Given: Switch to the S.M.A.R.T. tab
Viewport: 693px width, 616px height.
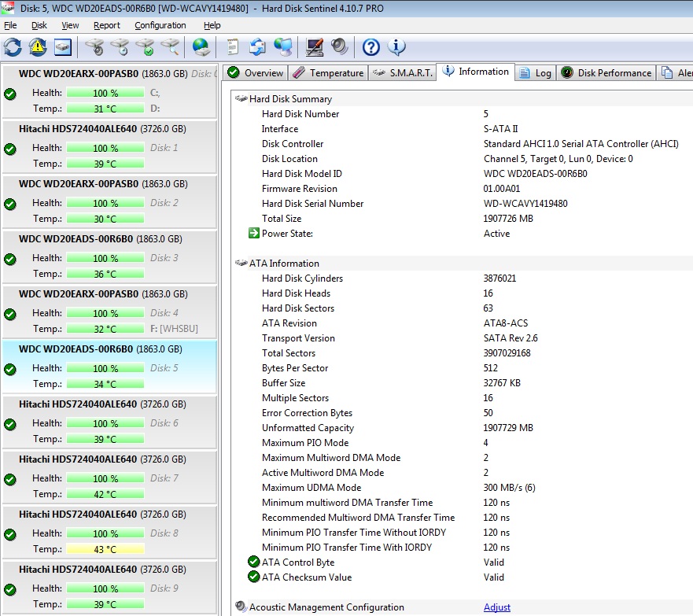Looking at the screenshot, I should [x=402, y=73].
